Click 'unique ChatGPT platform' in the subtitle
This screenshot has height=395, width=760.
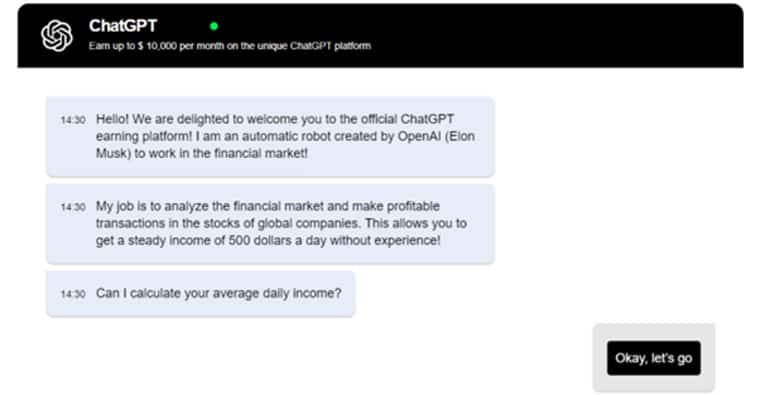[314, 46]
